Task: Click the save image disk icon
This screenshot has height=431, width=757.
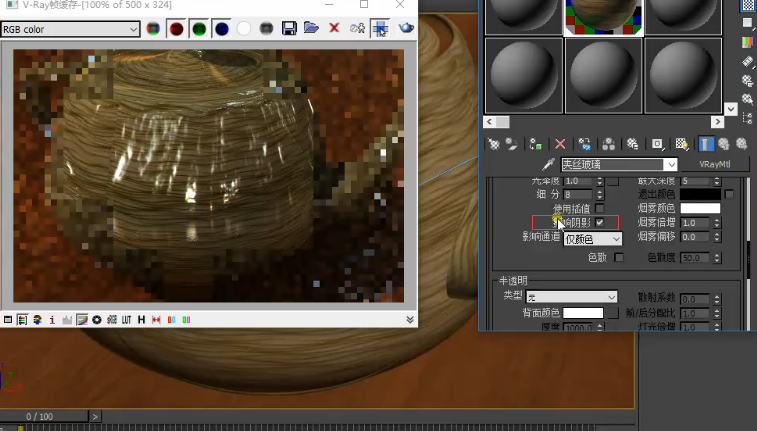Action: pos(289,29)
